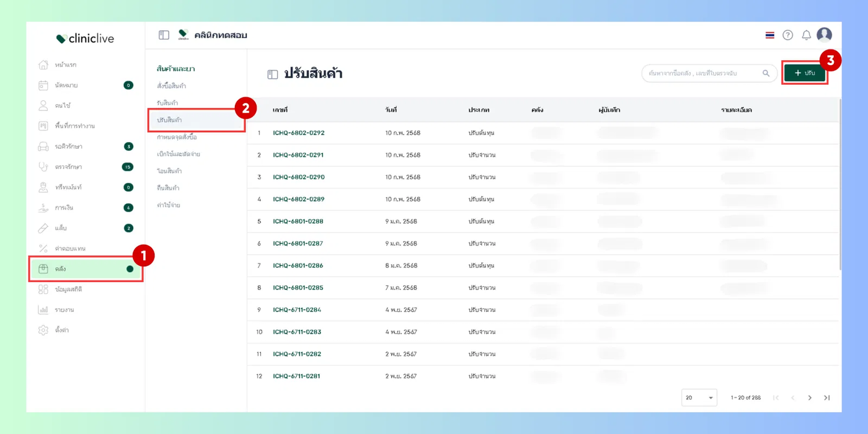Screen dimensions: 868x434
Task: Open the notifications bell icon
Action: click(806, 35)
